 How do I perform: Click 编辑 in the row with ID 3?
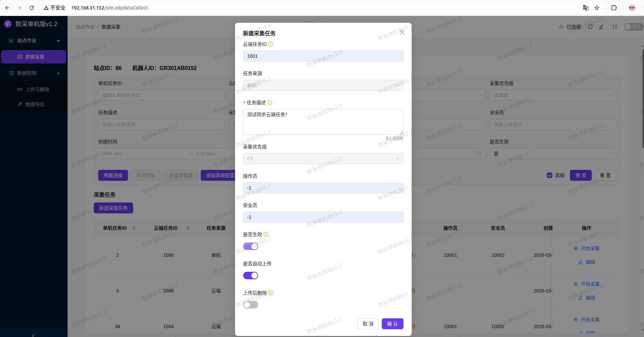pos(587,298)
